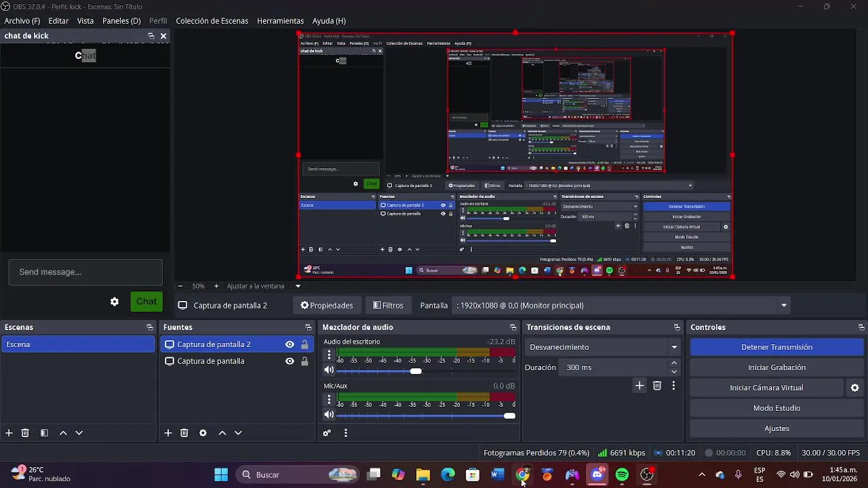
Task: Zoom in preview with plus icon
Action: click(216, 286)
